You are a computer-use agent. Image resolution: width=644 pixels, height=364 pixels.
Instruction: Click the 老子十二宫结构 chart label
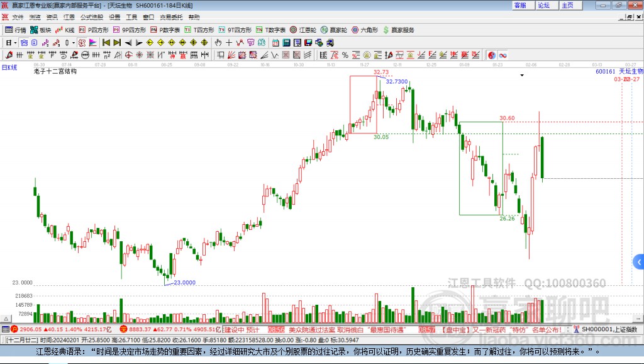click(55, 71)
